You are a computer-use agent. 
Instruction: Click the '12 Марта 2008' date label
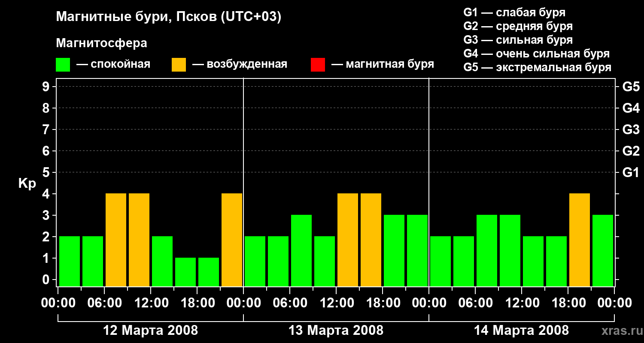tap(151, 330)
